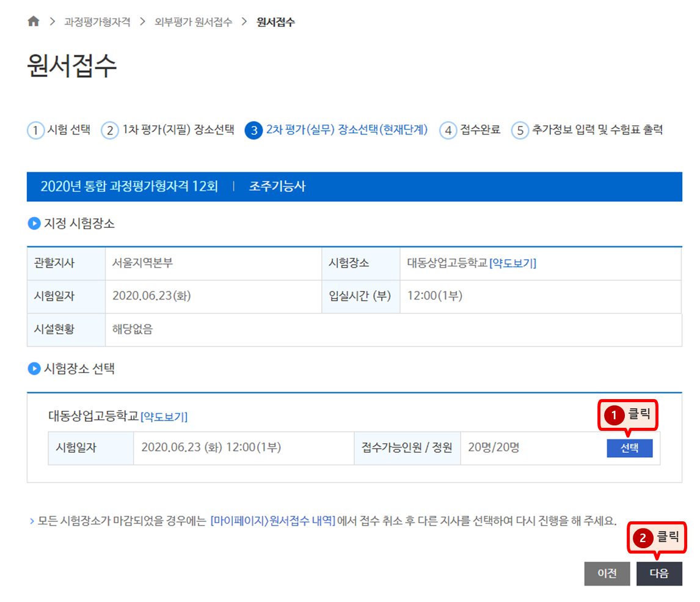Click 시설현황 label cell
The image size is (700, 602).
pos(66,329)
